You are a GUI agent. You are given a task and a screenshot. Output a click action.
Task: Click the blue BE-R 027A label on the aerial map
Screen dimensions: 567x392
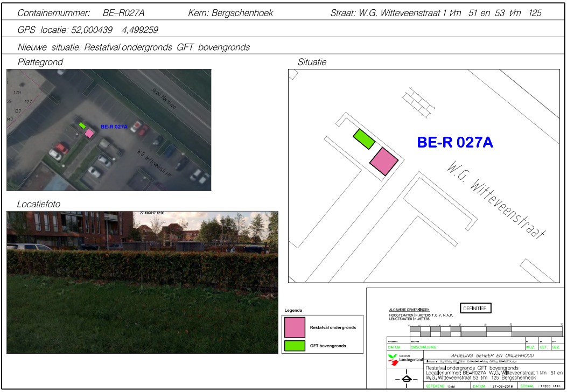click(114, 127)
